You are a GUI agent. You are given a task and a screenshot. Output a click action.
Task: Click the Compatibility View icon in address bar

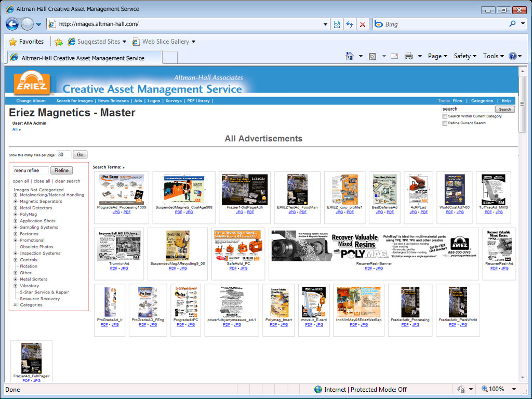pyautogui.click(x=337, y=24)
